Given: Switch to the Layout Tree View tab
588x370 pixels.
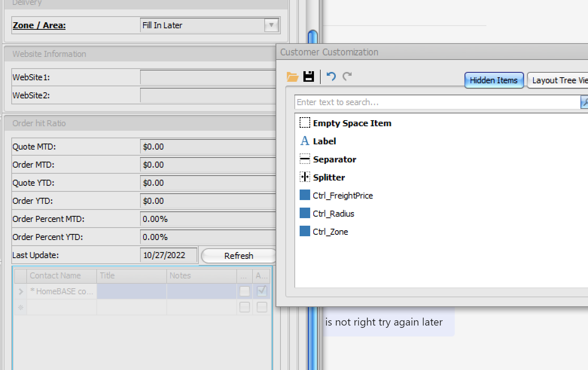Looking at the screenshot, I should [x=559, y=80].
